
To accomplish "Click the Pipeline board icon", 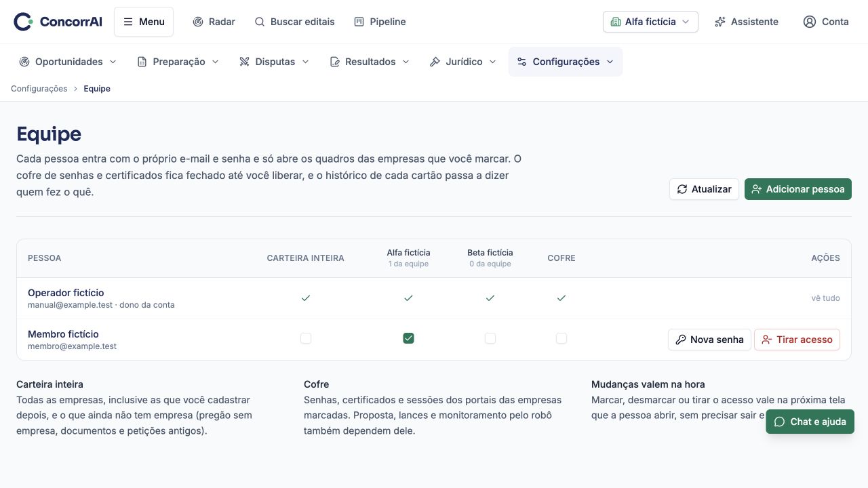I will click(x=359, y=22).
